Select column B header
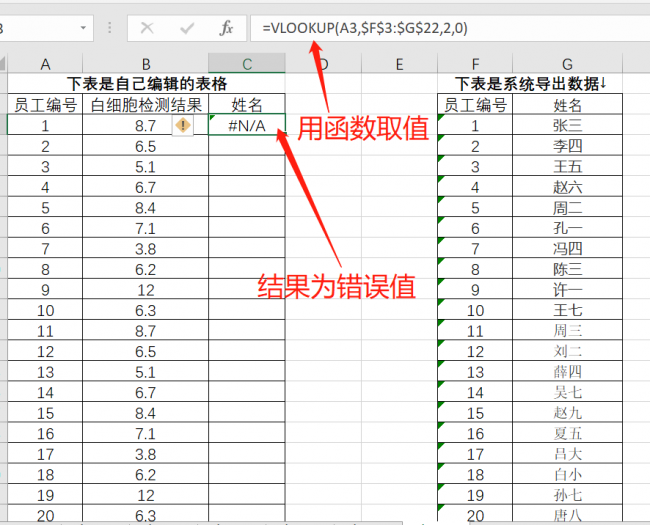Screen dimensions: 650x525 click(146, 64)
